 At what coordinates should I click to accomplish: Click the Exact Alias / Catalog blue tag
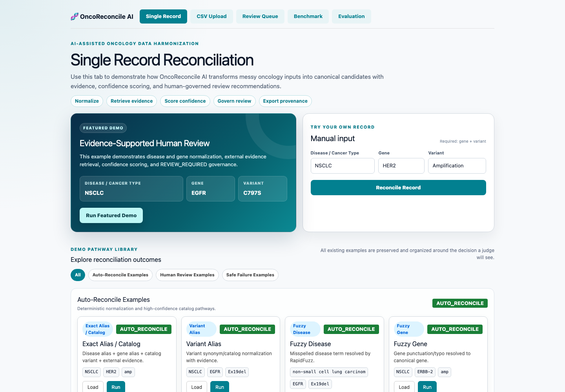click(98, 329)
